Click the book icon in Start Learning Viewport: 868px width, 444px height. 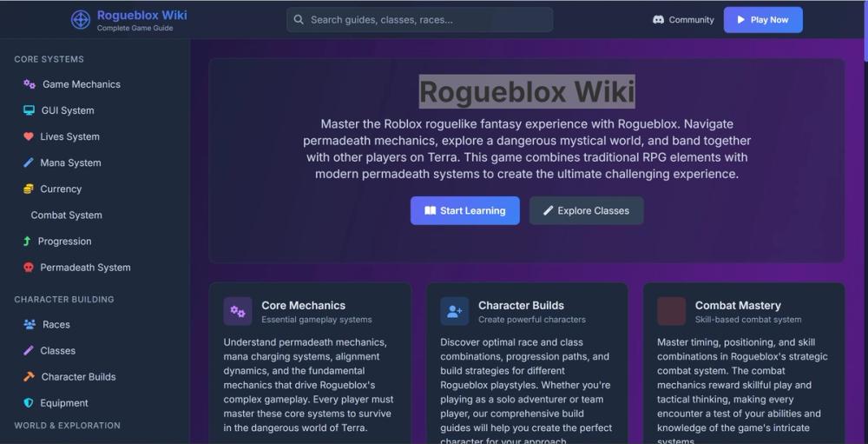431,210
